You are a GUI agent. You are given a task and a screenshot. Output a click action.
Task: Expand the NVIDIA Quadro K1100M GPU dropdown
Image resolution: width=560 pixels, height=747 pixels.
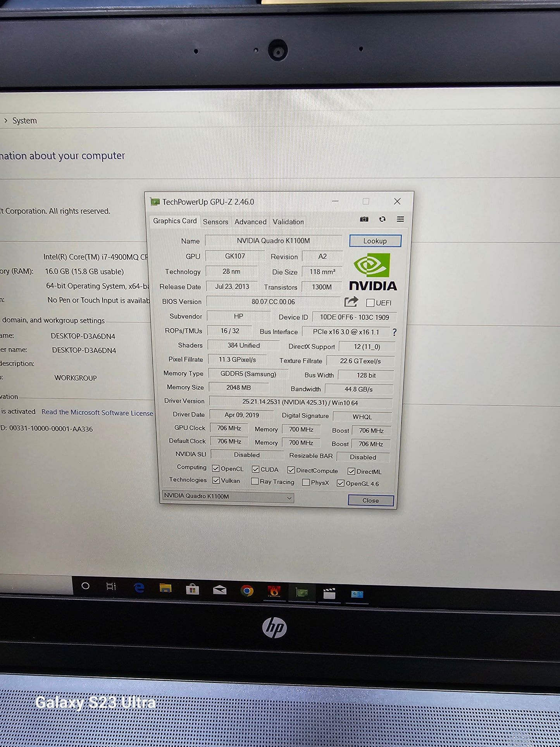[x=228, y=497]
